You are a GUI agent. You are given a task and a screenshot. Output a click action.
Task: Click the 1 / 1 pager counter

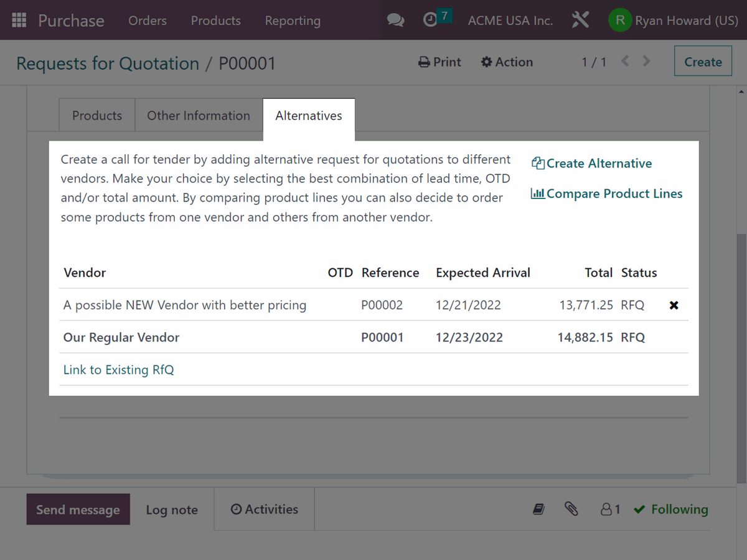[x=594, y=62]
